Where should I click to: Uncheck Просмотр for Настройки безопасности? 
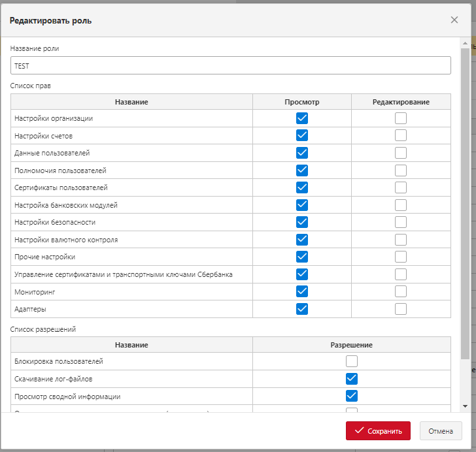302,222
